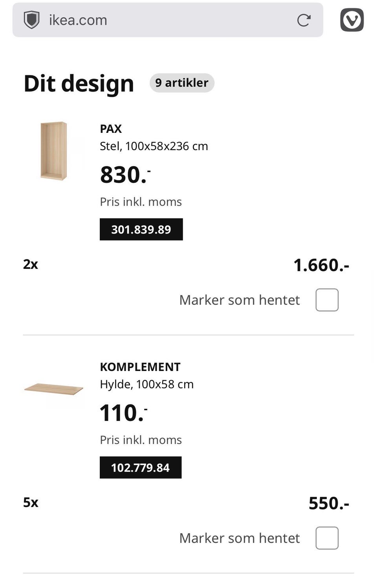This screenshot has height=588, width=377.
Task: Click the 'Stel, 100x58x236 cm' description
Action: pyautogui.click(x=154, y=146)
